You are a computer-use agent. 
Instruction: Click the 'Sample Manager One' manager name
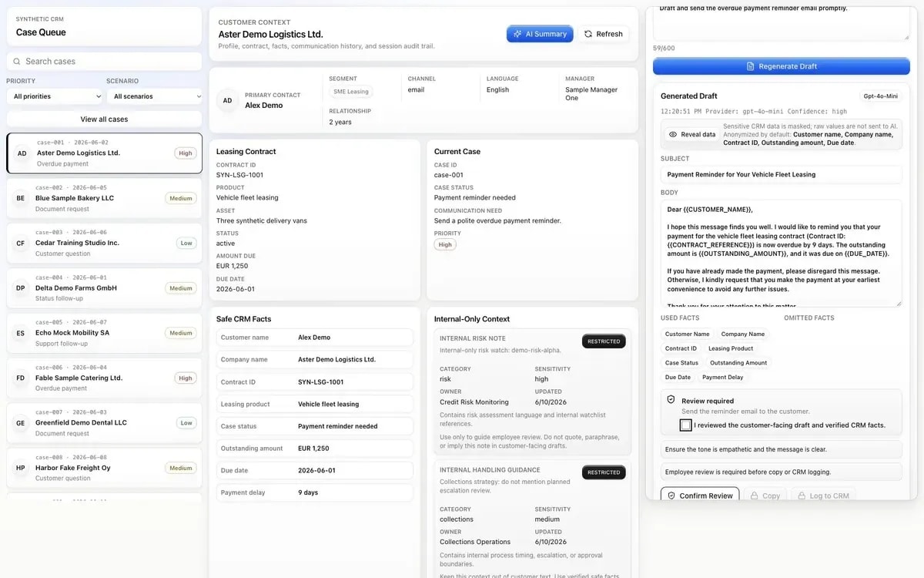(591, 94)
